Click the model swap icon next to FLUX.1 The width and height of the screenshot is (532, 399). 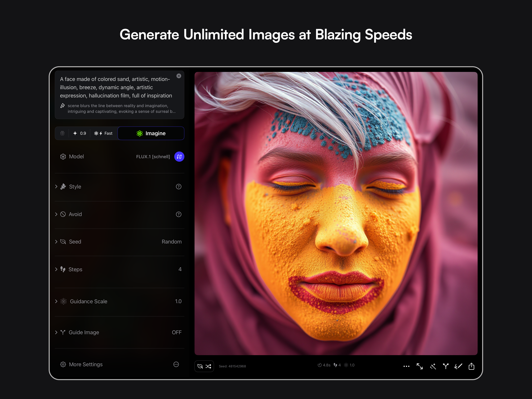coord(179,157)
